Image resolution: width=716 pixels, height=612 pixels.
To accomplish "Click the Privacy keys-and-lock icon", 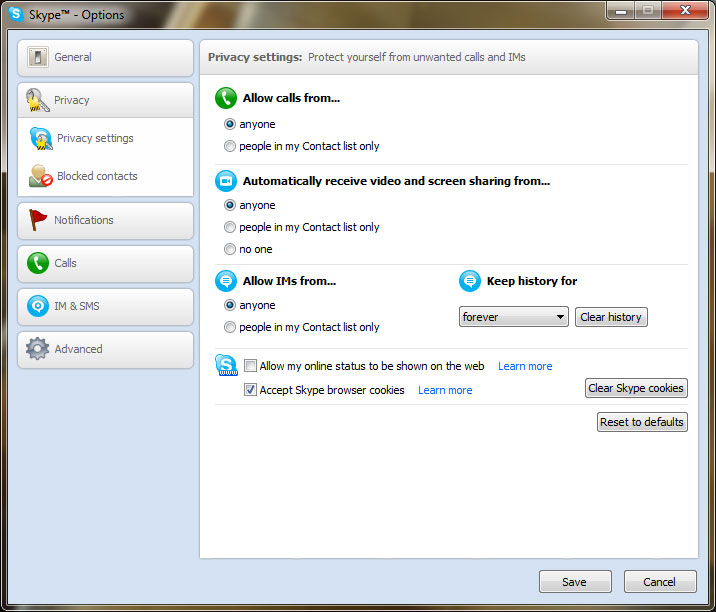I will click(37, 100).
